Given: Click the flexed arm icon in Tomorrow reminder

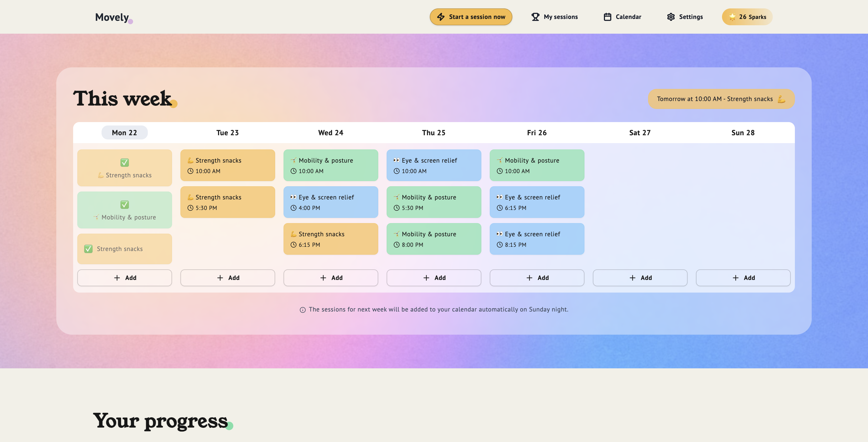Looking at the screenshot, I should tap(781, 99).
